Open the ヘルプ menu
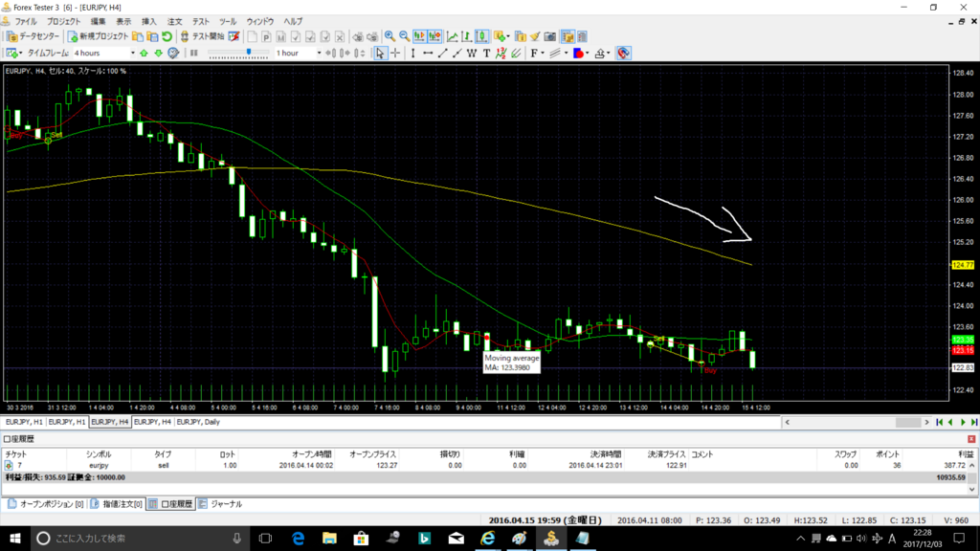The image size is (980, 551). (x=293, y=21)
